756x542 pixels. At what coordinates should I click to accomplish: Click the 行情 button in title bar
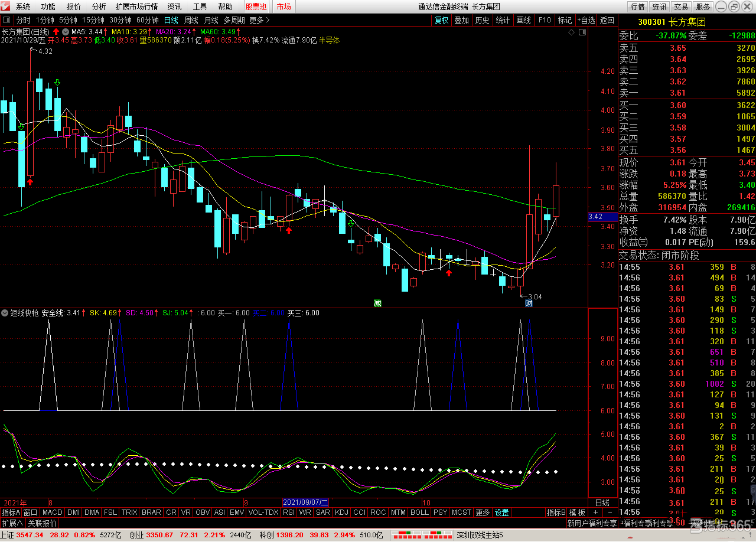637,6
